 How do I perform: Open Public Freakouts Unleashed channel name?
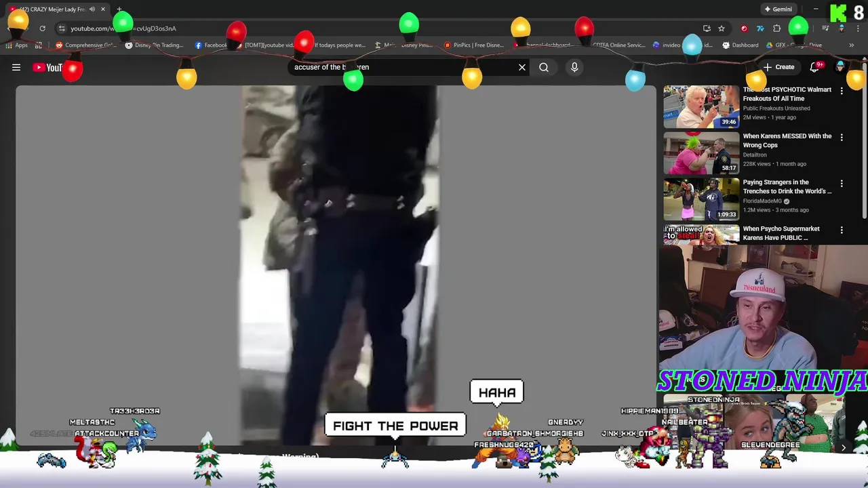tap(776, 108)
